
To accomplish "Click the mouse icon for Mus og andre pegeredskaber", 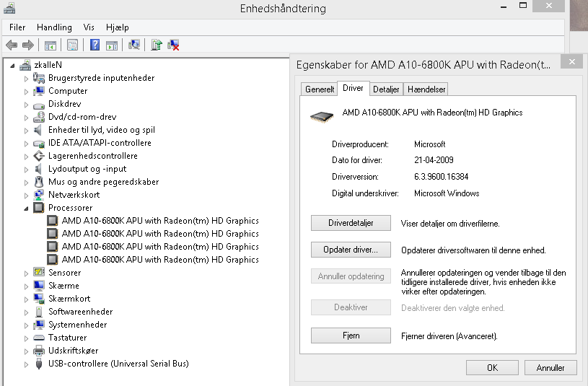I will [39, 182].
